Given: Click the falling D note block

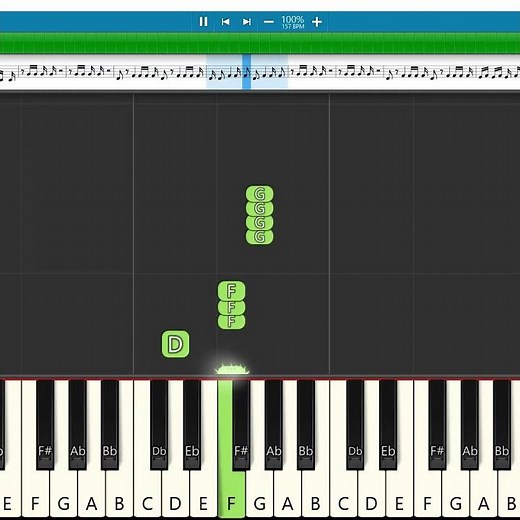Looking at the screenshot, I should click(x=175, y=344).
